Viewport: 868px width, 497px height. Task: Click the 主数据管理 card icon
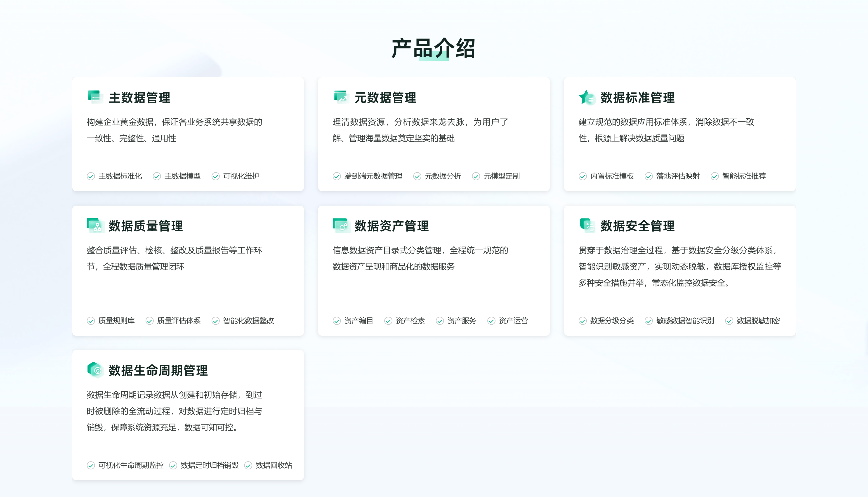point(95,97)
